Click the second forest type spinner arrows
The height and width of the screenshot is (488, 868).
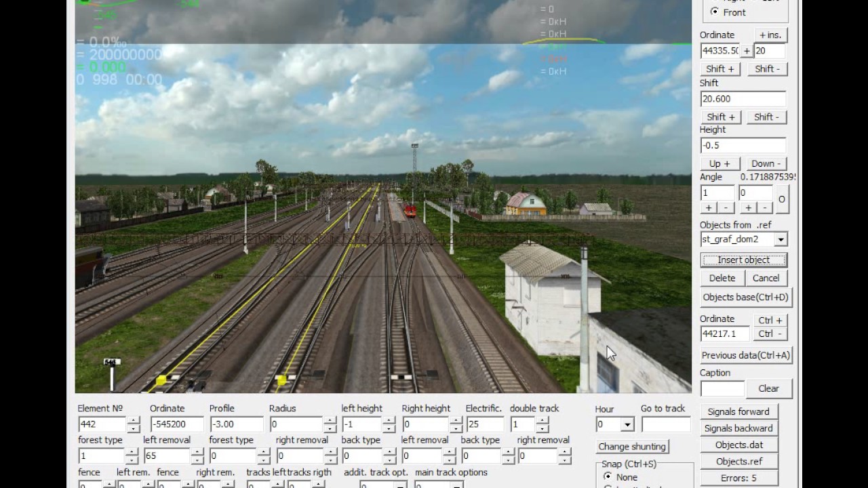click(x=263, y=456)
